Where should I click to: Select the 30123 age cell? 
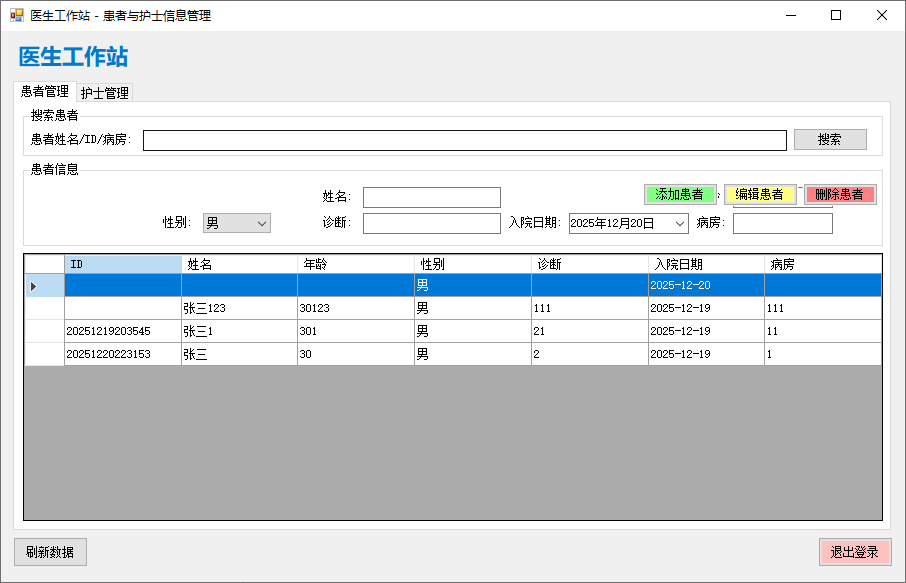pos(356,309)
